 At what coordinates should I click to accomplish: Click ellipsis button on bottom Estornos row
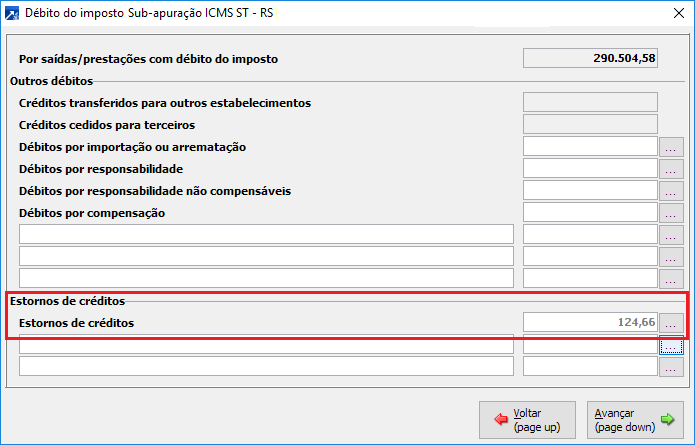pyautogui.click(x=670, y=367)
